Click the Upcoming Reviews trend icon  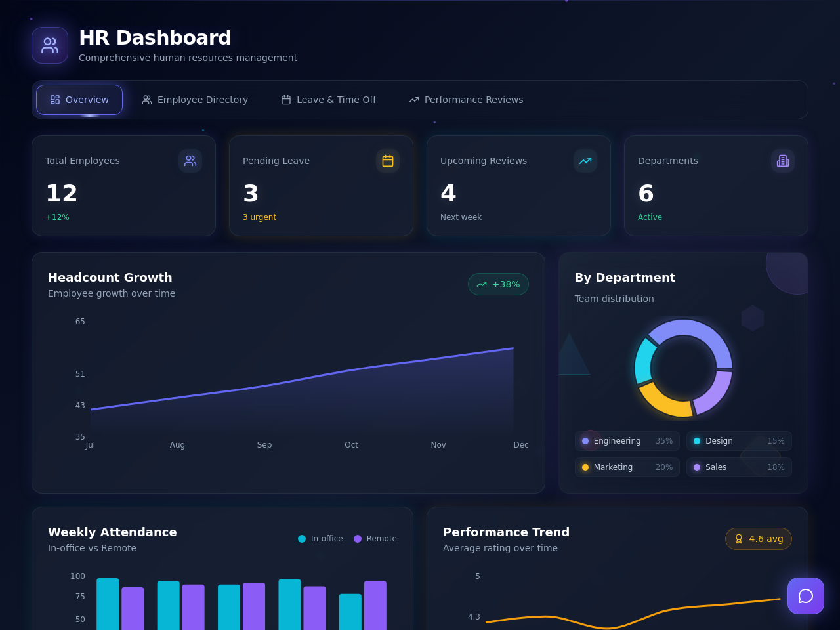point(585,161)
